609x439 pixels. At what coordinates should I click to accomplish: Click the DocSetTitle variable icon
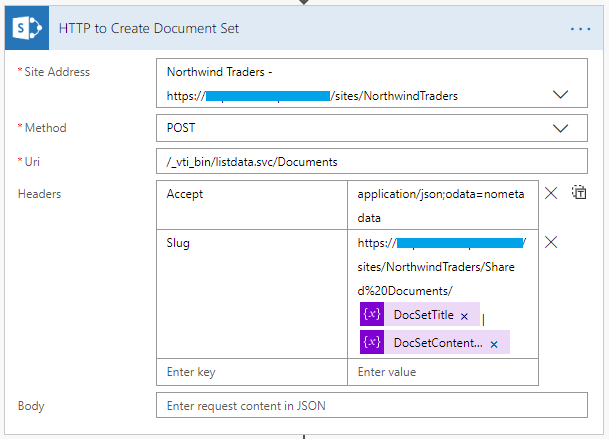pyautogui.click(x=372, y=314)
